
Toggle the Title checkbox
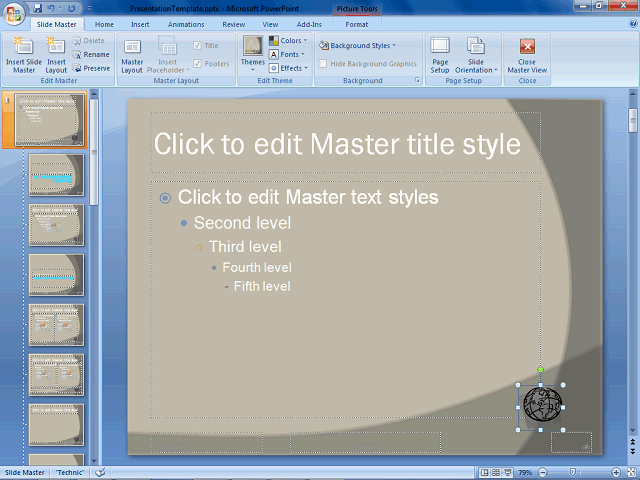(x=198, y=45)
